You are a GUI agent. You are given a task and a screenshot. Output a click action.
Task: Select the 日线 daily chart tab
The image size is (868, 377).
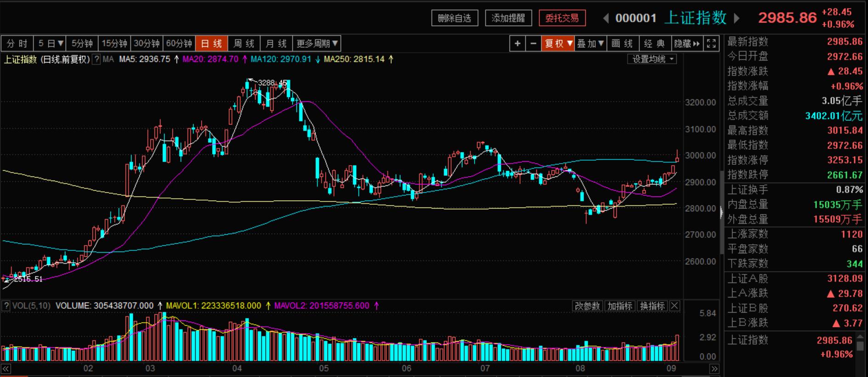coord(211,44)
